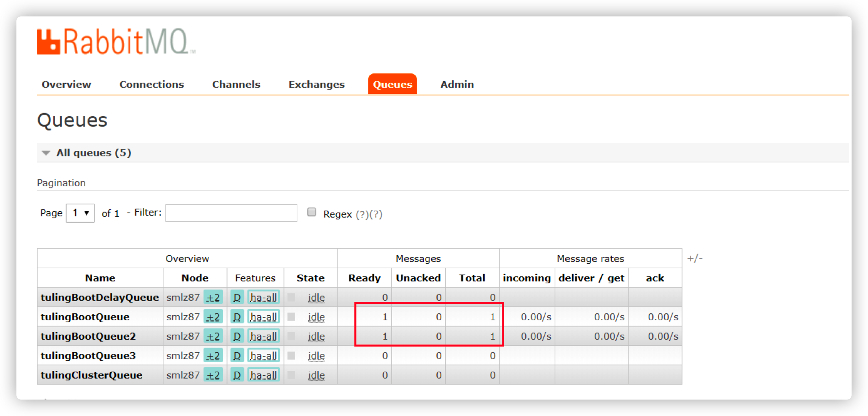Open the tulingBootQueue2 queue

[x=88, y=336]
